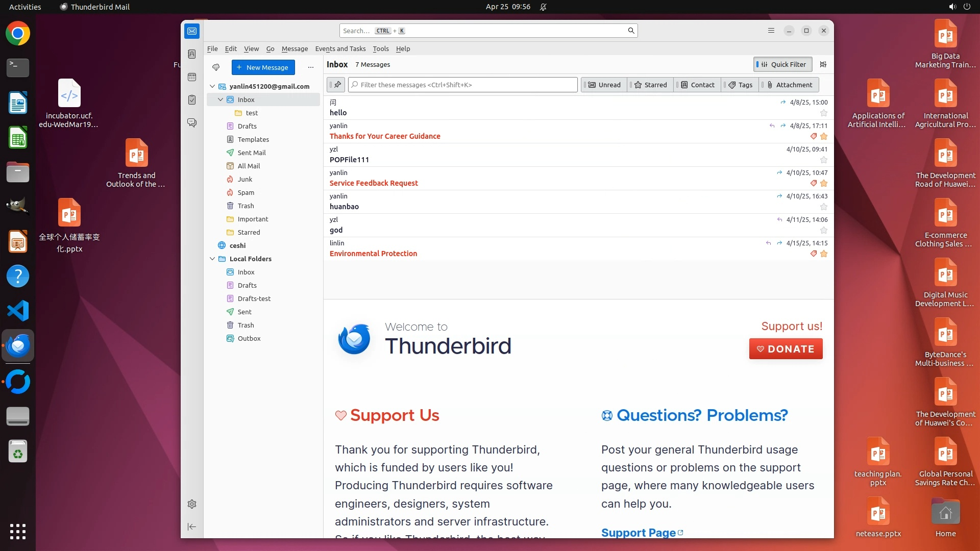980x551 pixels.
Task: Toggle the Attachment quick filter
Action: (790, 85)
